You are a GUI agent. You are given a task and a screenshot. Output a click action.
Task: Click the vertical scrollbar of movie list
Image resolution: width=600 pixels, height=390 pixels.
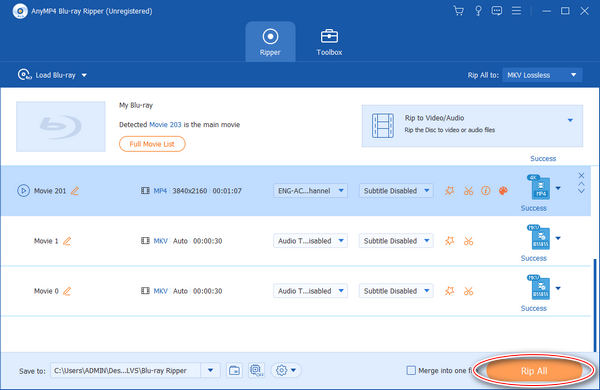click(595, 304)
